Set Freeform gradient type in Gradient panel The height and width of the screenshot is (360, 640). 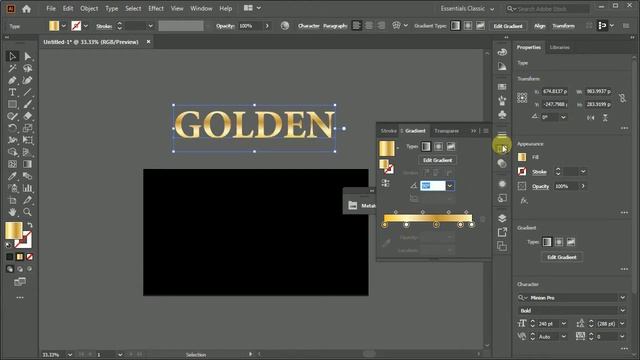click(x=451, y=147)
